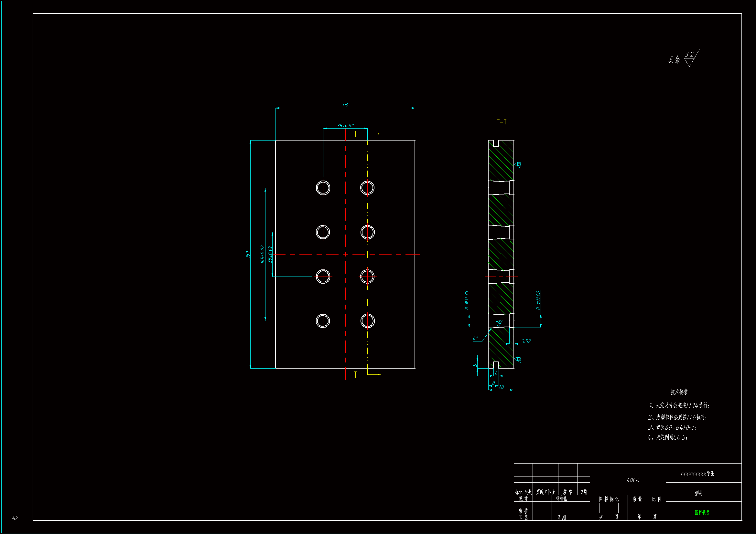Image resolution: width=756 pixels, height=534 pixels.
Task: Select the 型芯 part name text
Action: coord(698,493)
